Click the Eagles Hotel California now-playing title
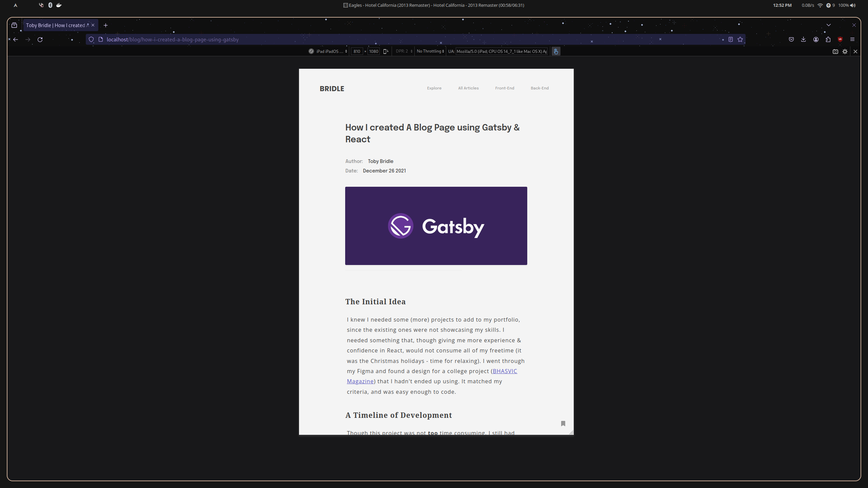Screen dimensions: 868x488 point(434,5)
